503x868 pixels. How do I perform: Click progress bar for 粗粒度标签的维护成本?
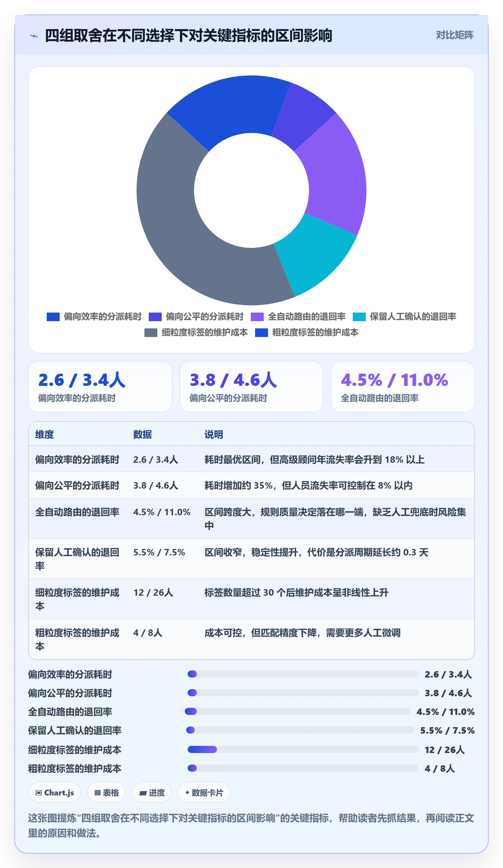pos(303,768)
